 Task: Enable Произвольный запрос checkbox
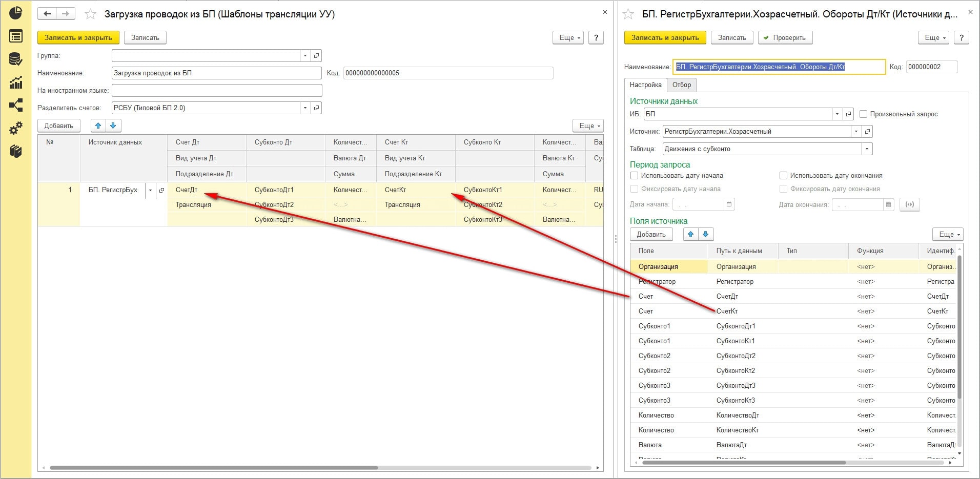click(x=863, y=114)
